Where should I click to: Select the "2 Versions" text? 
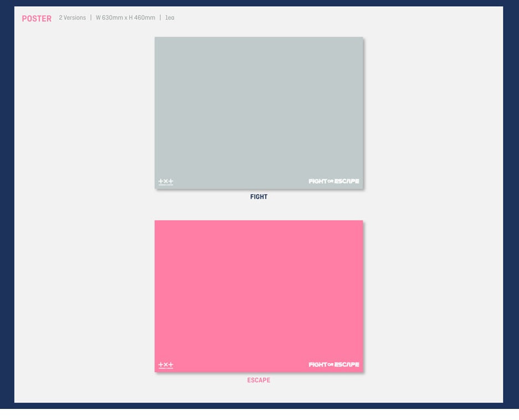coord(73,18)
